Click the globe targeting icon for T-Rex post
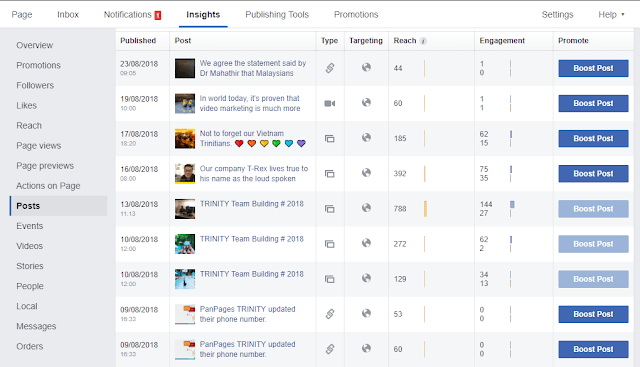The height and width of the screenshot is (367, 640). (x=366, y=172)
